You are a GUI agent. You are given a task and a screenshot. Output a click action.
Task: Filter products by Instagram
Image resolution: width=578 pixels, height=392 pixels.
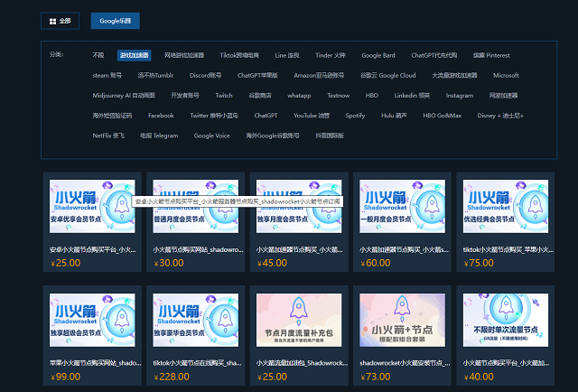[x=460, y=96]
